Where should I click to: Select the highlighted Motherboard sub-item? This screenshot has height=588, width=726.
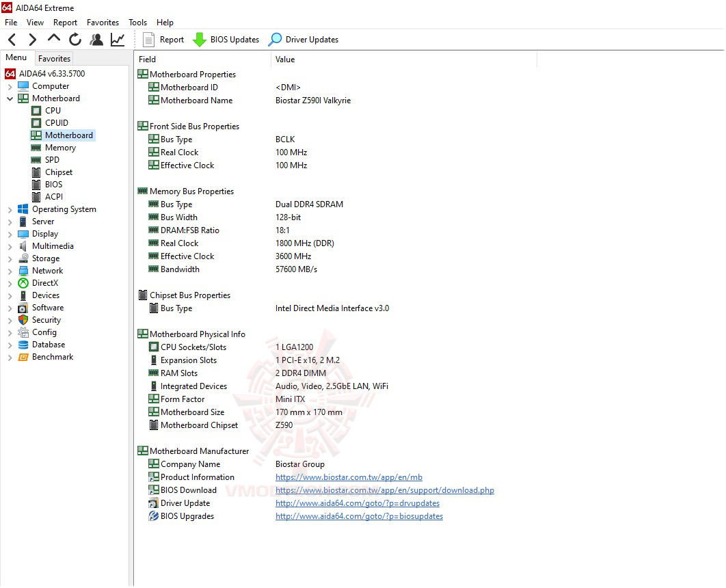click(63, 135)
